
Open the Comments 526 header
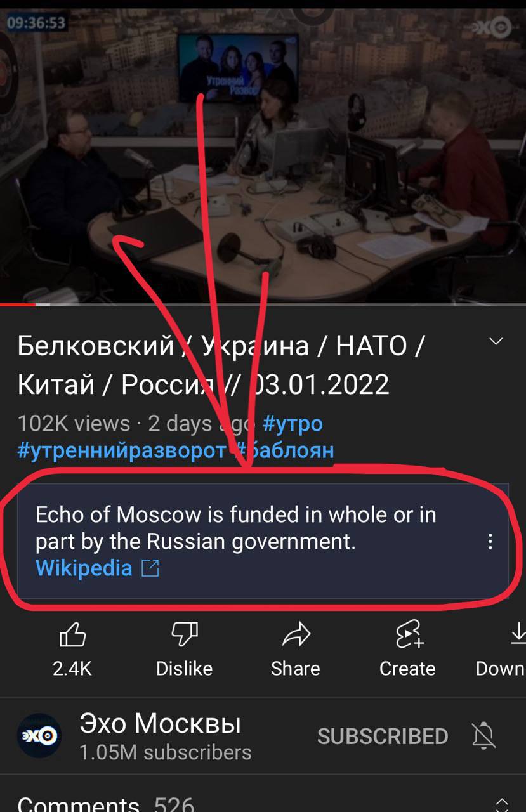(x=106, y=804)
